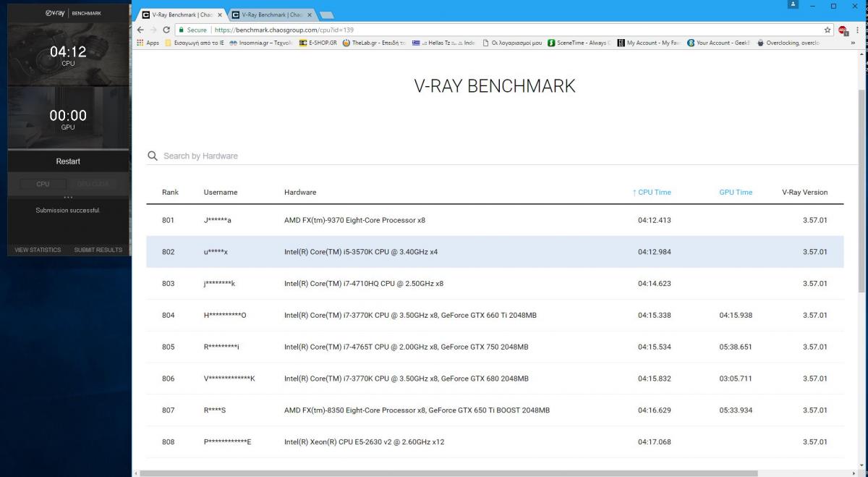Open the SceneTime bookmark
868x477 pixels.
click(580, 43)
